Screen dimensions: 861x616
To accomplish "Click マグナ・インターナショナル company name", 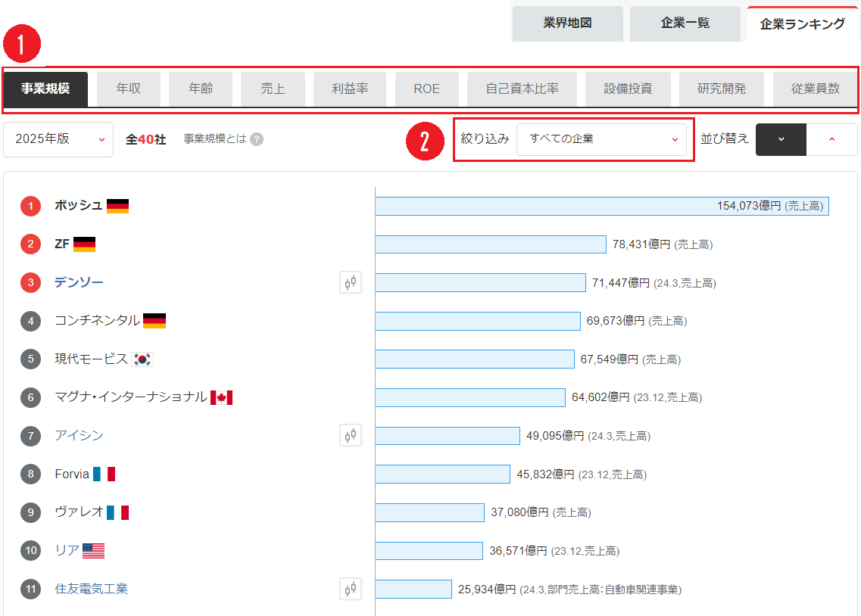I will [x=131, y=397].
